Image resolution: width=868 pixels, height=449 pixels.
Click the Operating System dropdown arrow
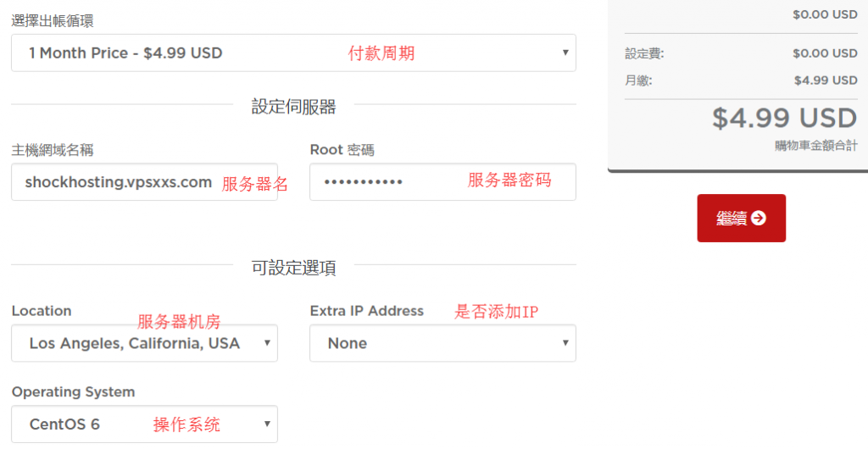point(267,424)
